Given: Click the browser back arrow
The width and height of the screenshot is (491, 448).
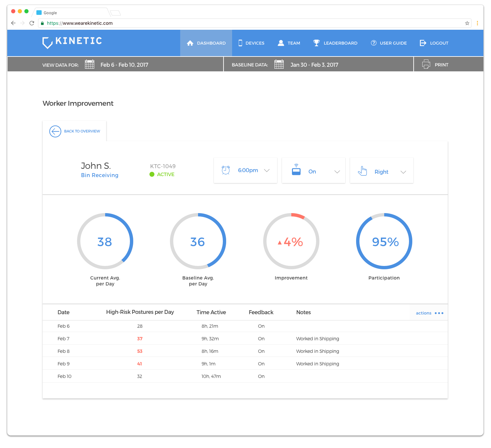Looking at the screenshot, I should pyautogui.click(x=13, y=23).
